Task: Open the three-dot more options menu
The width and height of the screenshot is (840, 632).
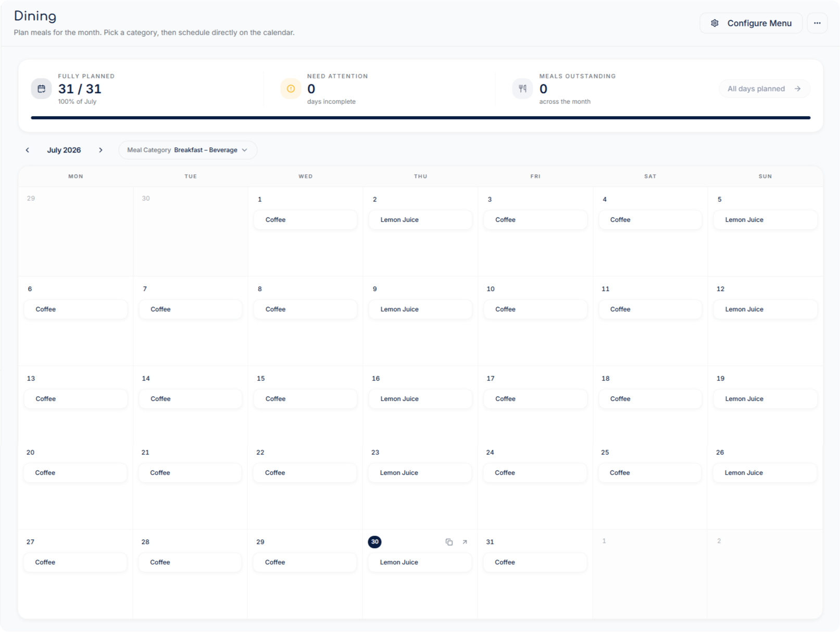Action: pos(817,23)
